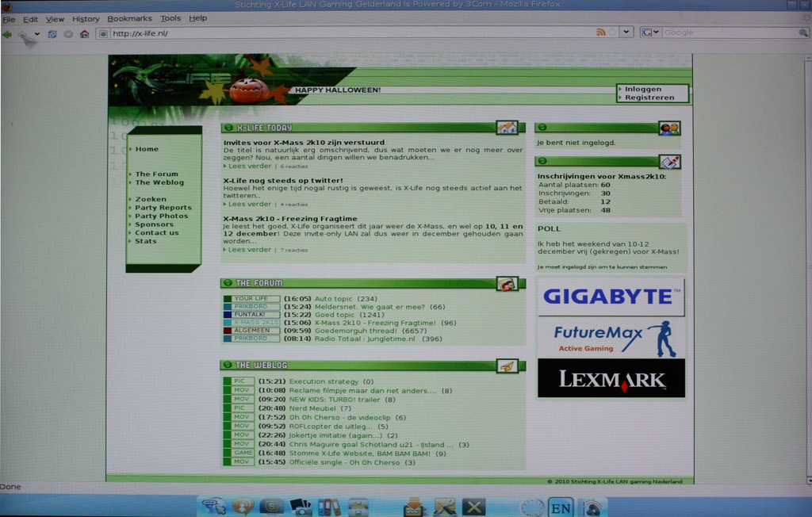Click the FutureMax Active Gaming banner
The image size is (812, 517).
(611, 339)
